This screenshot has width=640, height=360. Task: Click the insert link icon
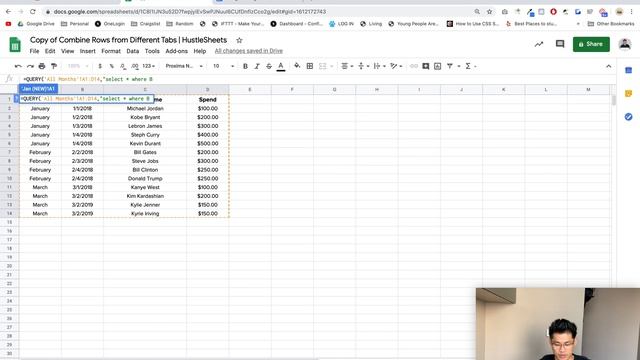coord(413,66)
